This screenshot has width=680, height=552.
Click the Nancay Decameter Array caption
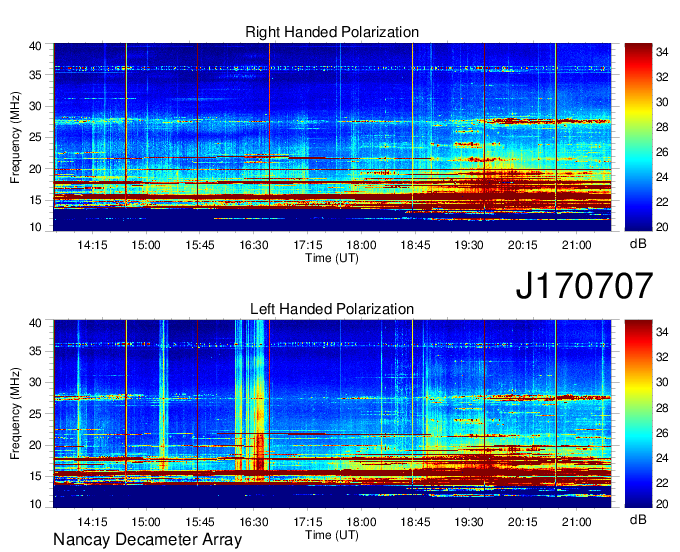(x=147, y=540)
